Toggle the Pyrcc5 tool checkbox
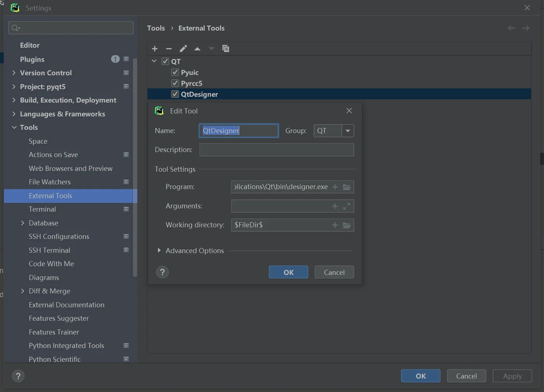Viewport: 544px width, 392px height. click(x=175, y=83)
